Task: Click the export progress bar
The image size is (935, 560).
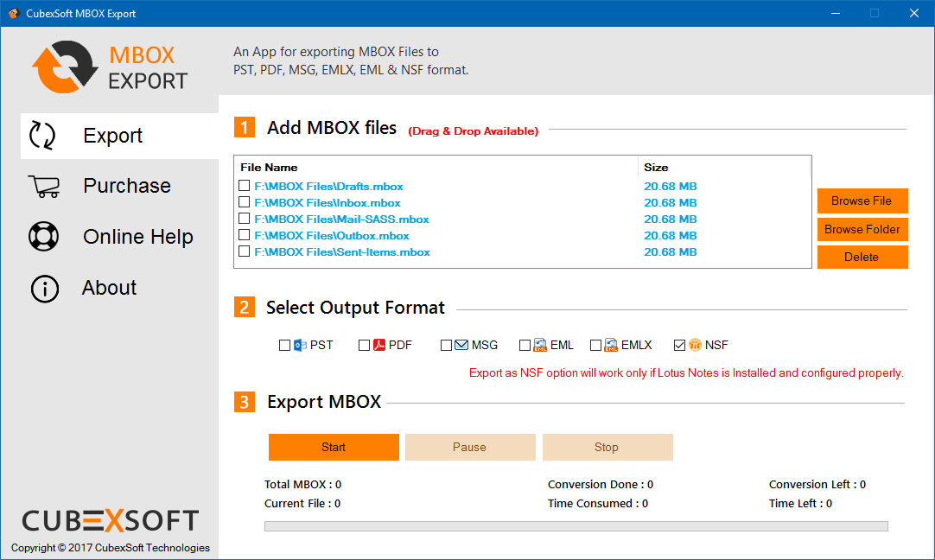Action: (576, 526)
